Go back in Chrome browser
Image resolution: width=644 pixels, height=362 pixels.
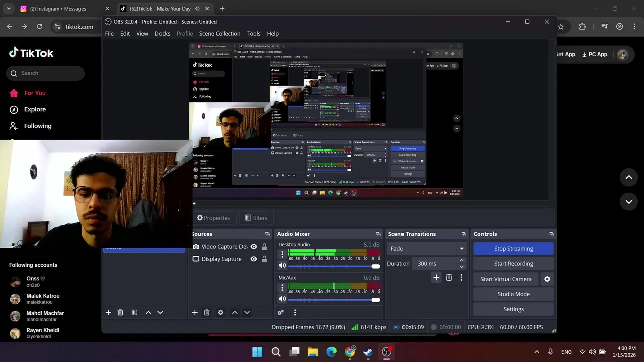(9, 26)
